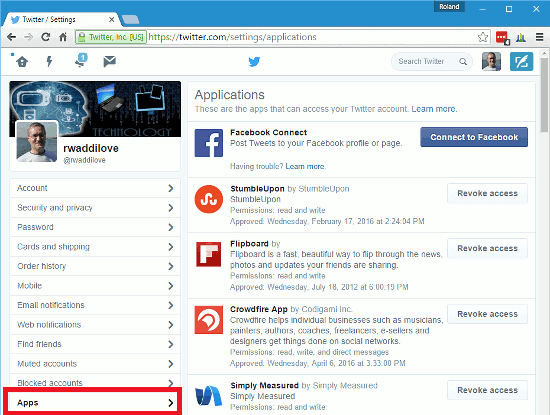
Task: Open Messages envelope icon
Action: click(x=109, y=61)
